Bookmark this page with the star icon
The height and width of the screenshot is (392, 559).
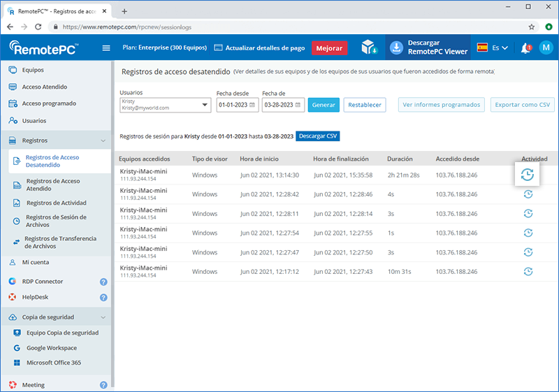click(x=531, y=27)
